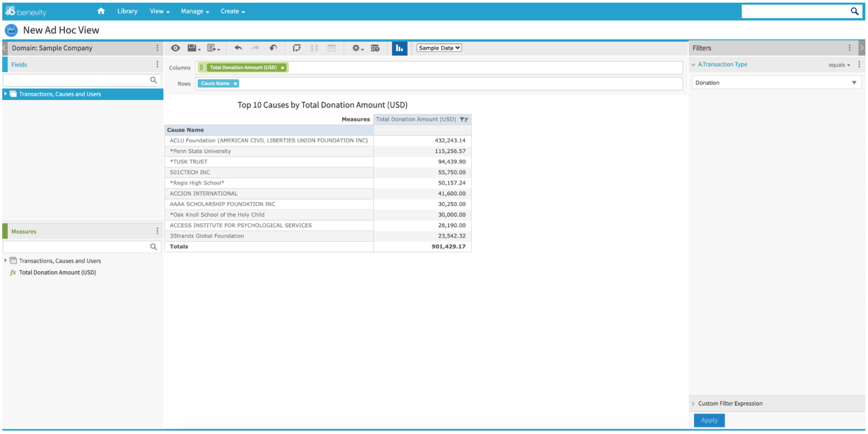The height and width of the screenshot is (434, 868).
Task: Click the Undo All icon
Action: coord(273,48)
